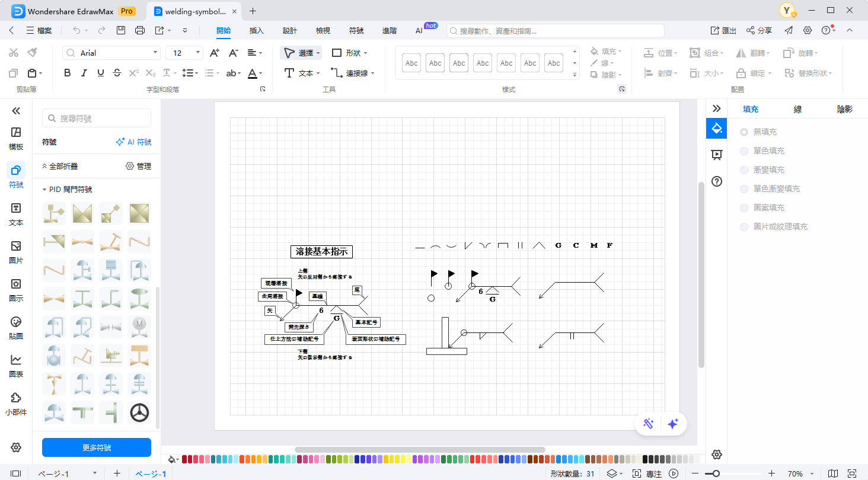The image size is (868, 480).
Task: Click the Format Painter brush icon
Action: coord(32,53)
